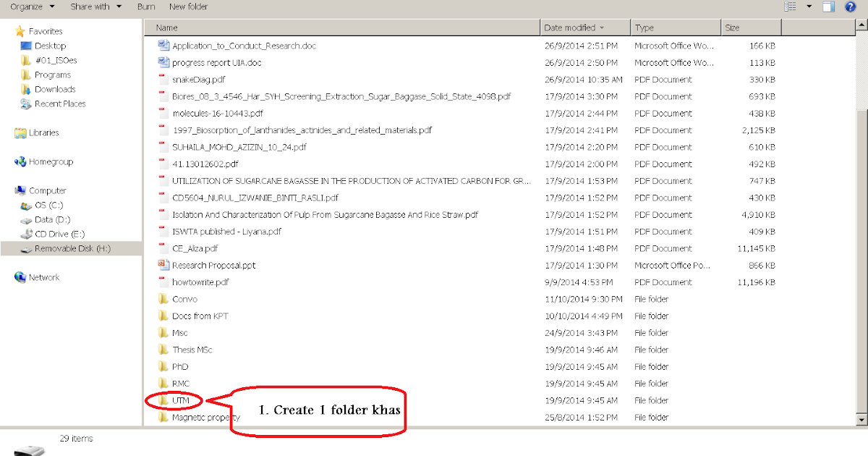Sort by Size column header
The height and width of the screenshot is (456, 868).
tap(750, 28)
